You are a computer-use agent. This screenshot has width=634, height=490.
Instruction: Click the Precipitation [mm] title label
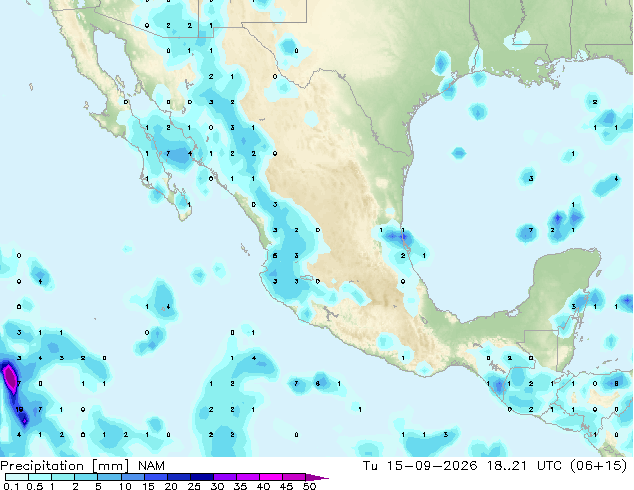(65, 466)
